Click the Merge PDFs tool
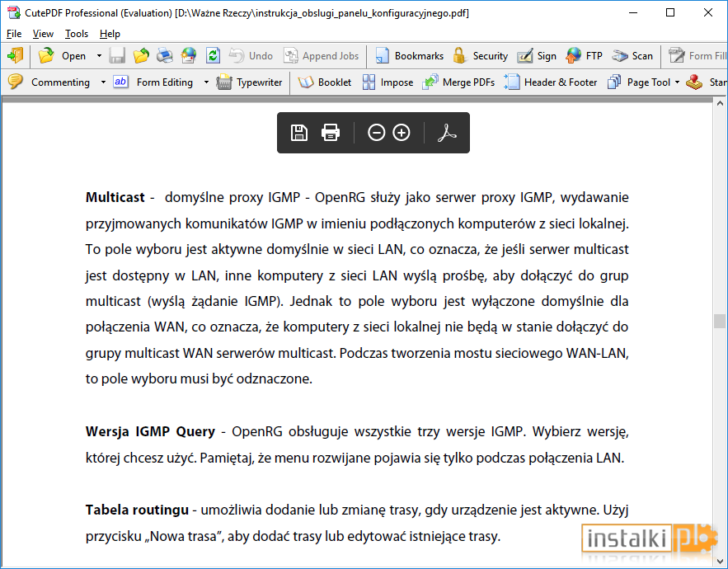Screen dimensions: 728x569 click(x=458, y=82)
